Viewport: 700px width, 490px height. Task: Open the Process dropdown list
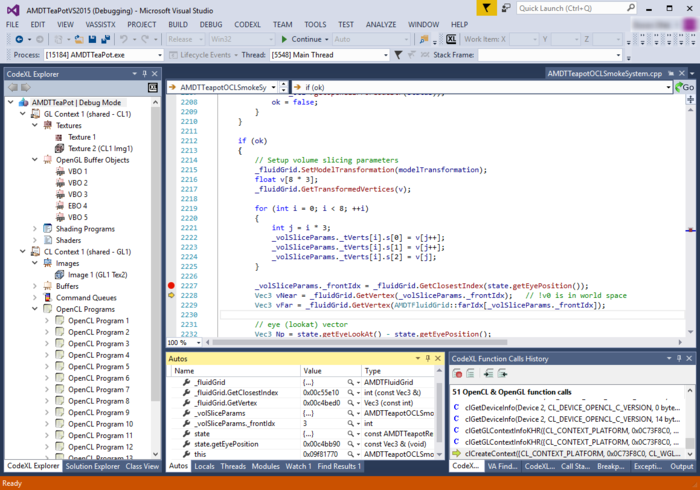tap(158, 54)
